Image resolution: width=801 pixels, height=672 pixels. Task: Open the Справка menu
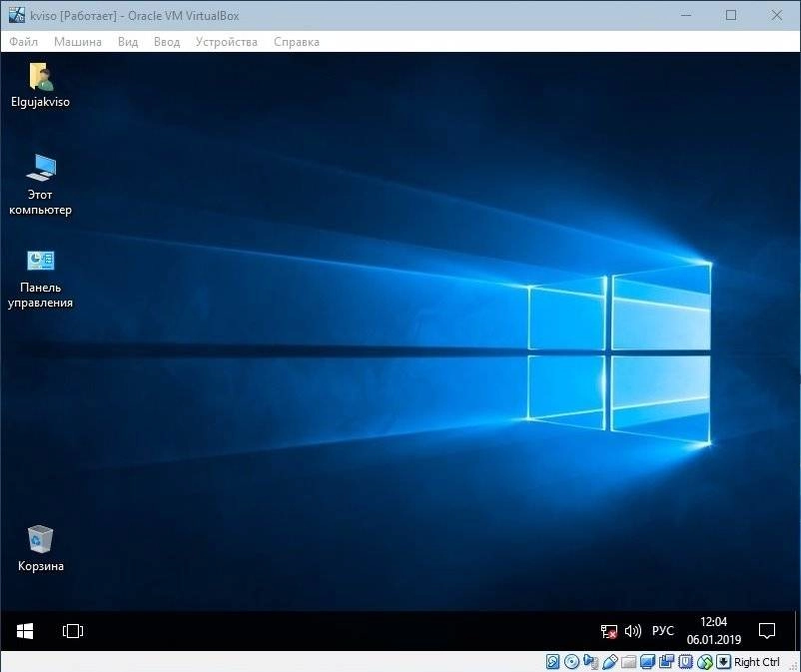(297, 42)
